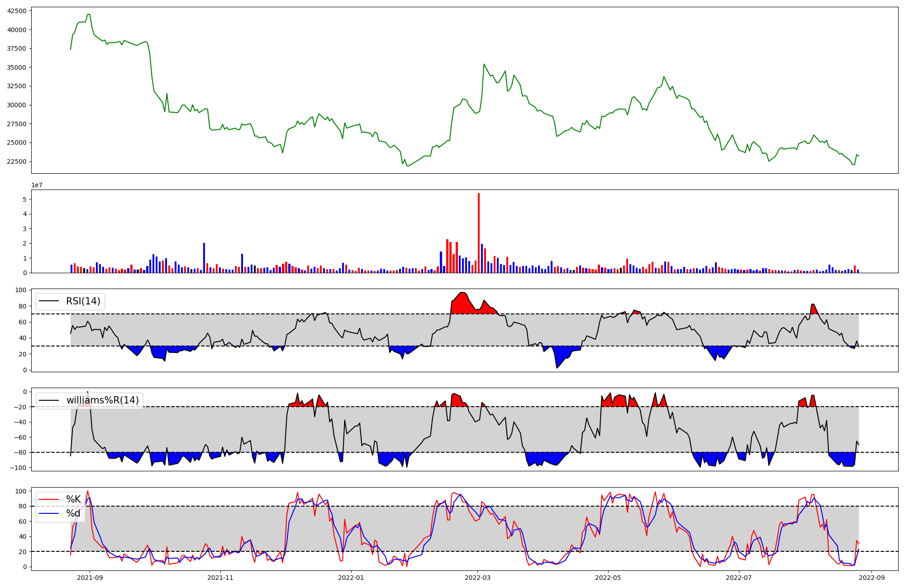Click the williams%R(14) legend entry

point(102,400)
